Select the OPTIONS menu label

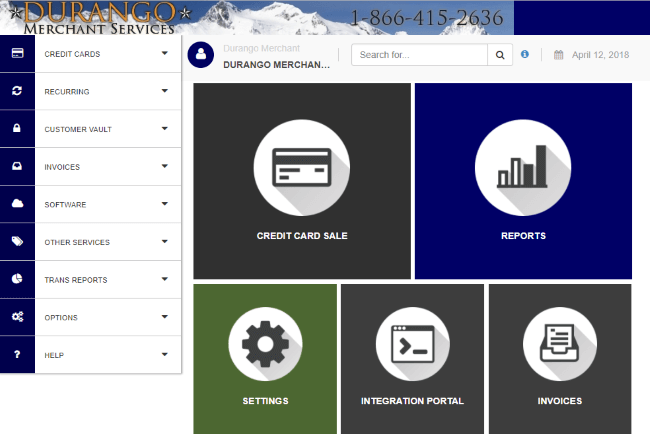(61, 318)
